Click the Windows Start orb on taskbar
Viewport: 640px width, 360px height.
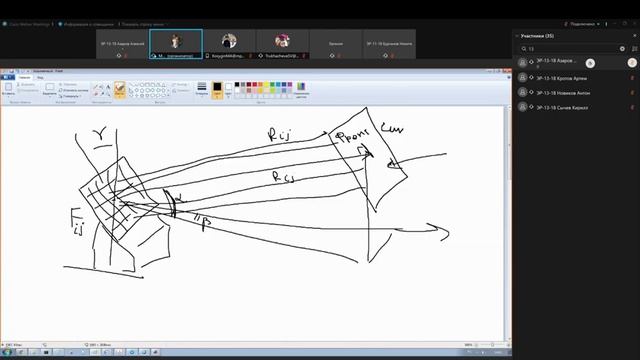coord(7,352)
